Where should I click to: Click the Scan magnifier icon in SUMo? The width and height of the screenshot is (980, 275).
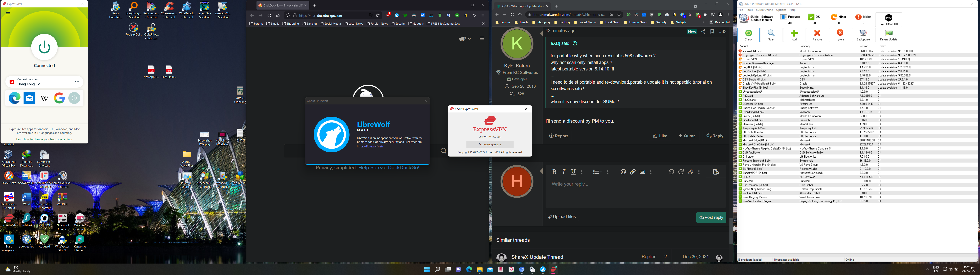(771, 35)
